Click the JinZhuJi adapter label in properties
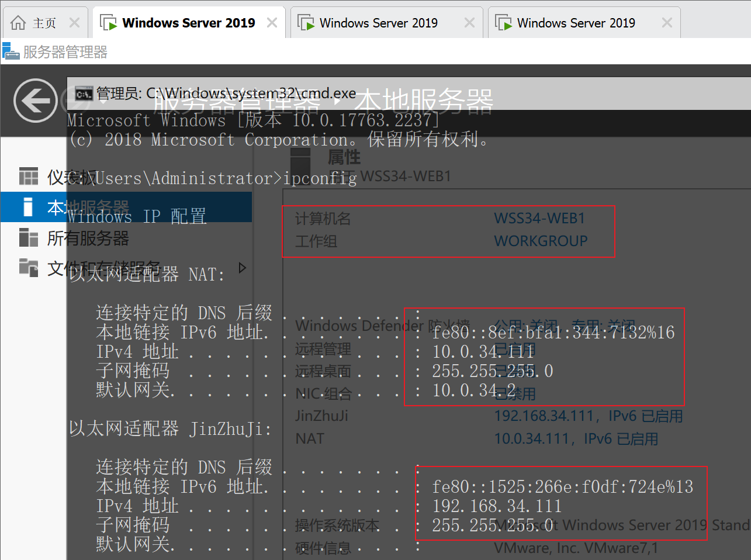751x560 pixels. [x=321, y=416]
